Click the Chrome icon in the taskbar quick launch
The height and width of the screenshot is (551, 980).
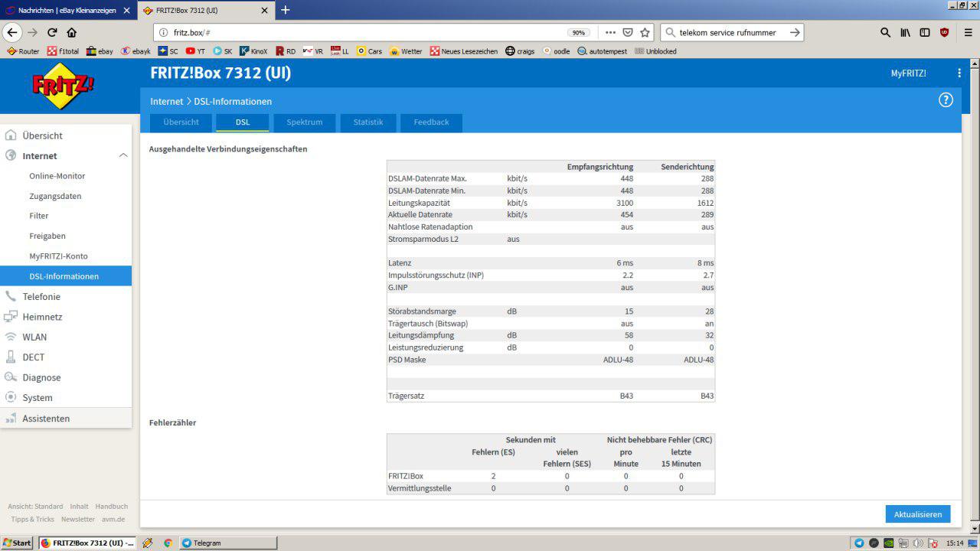click(x=168, y=543)
